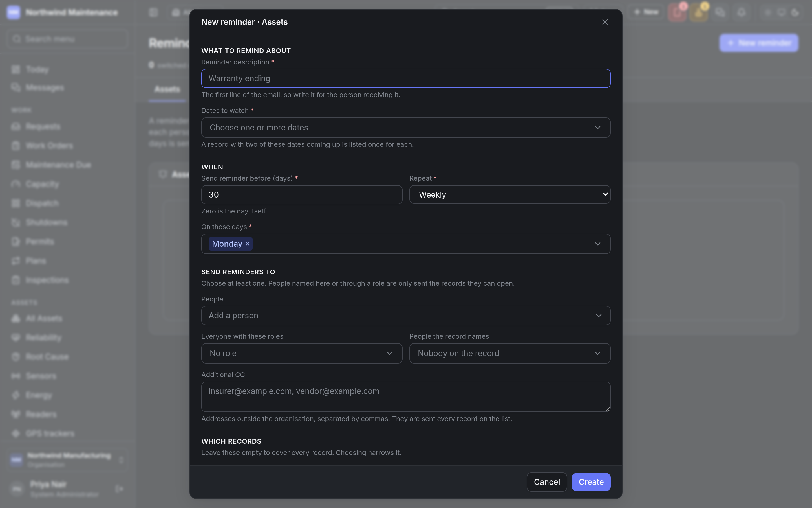Focus the Reminder description field

(x=406, y=79)
